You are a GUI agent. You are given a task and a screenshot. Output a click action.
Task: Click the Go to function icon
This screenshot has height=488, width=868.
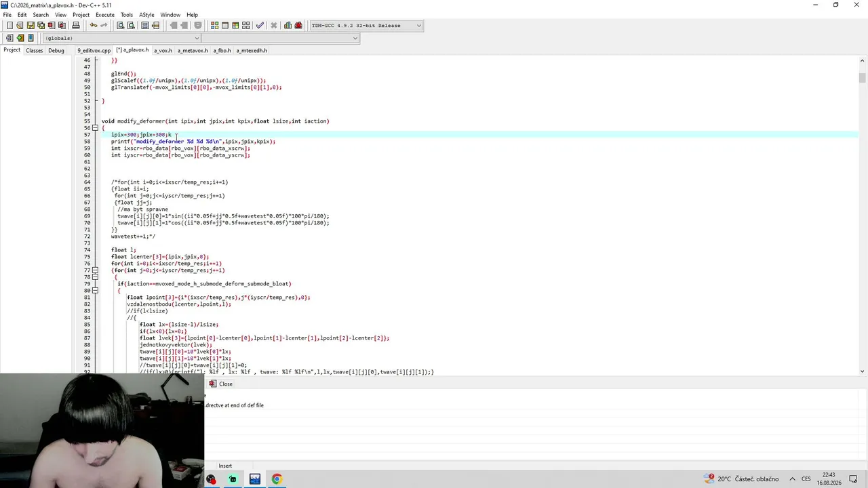pos(145,26)
